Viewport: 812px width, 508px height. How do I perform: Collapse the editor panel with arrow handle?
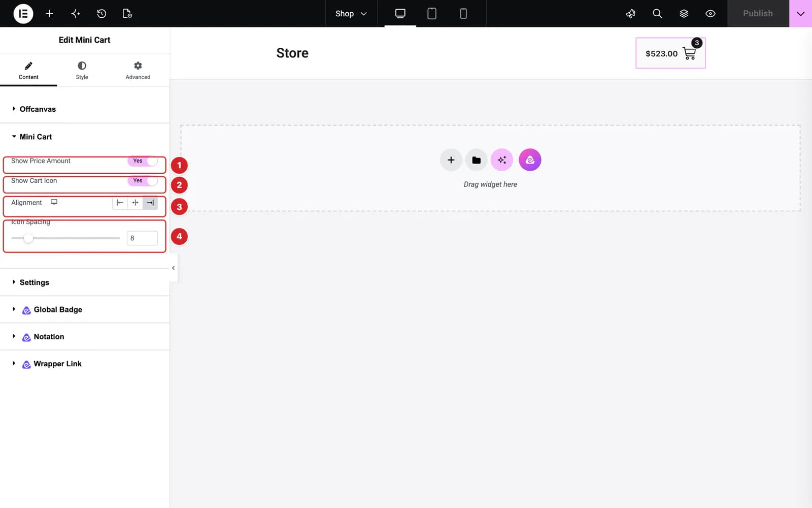tap(173, 268)
